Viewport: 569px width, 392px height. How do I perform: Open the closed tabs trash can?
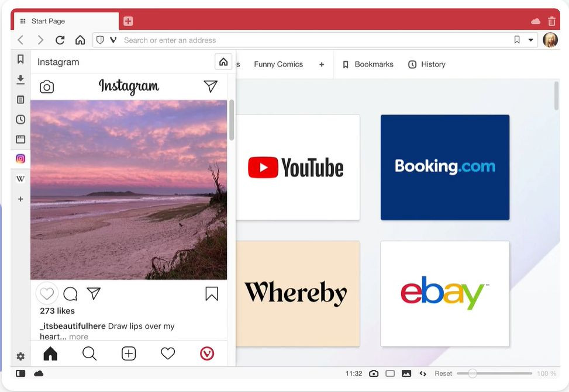point(551,21)
